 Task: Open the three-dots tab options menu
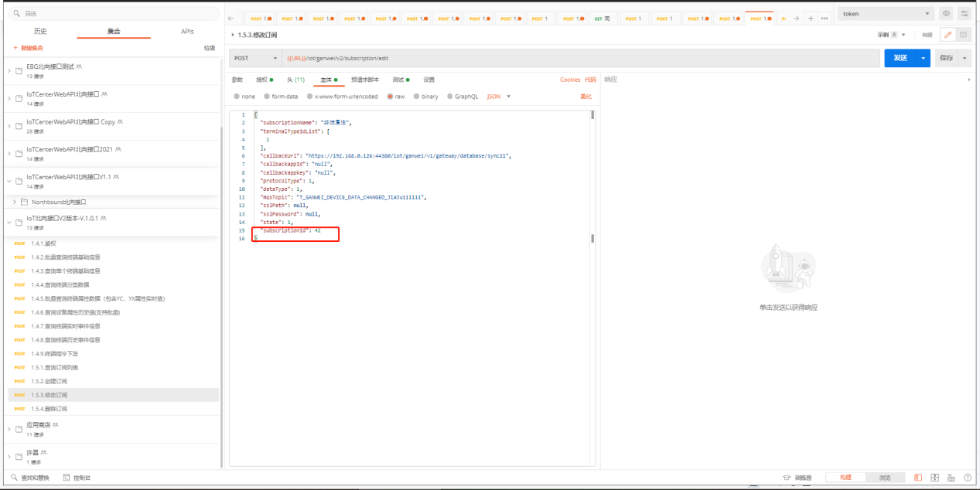tap(825, 19)
